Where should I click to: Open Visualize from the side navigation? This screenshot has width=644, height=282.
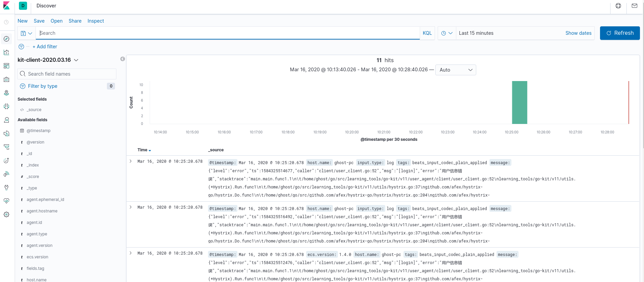point(6,52)
